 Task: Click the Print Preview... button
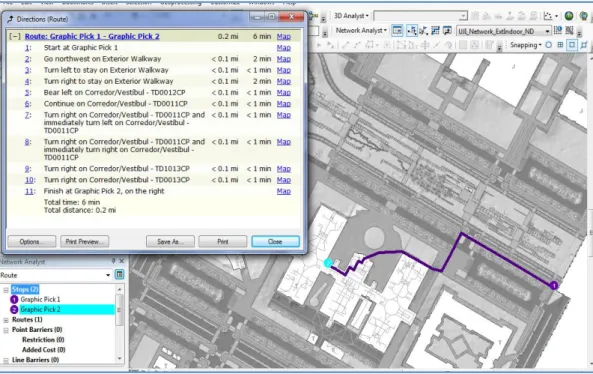pyautogui.click(x=85, y=241)
